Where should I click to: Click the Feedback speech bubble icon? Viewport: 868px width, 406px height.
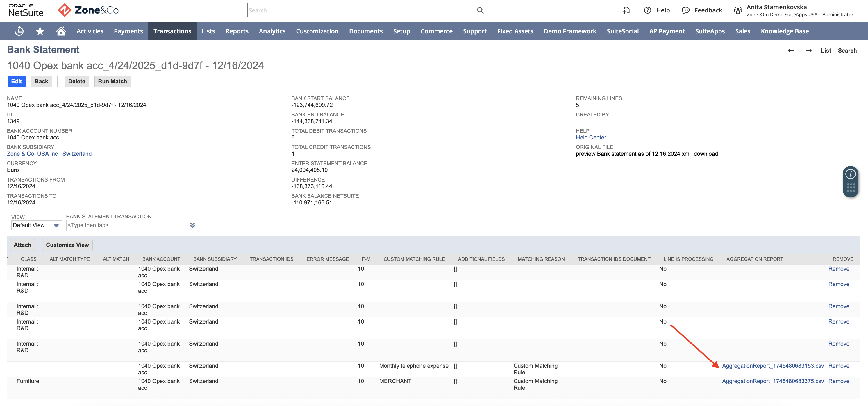pyautogui.click(x=685, y=10)
